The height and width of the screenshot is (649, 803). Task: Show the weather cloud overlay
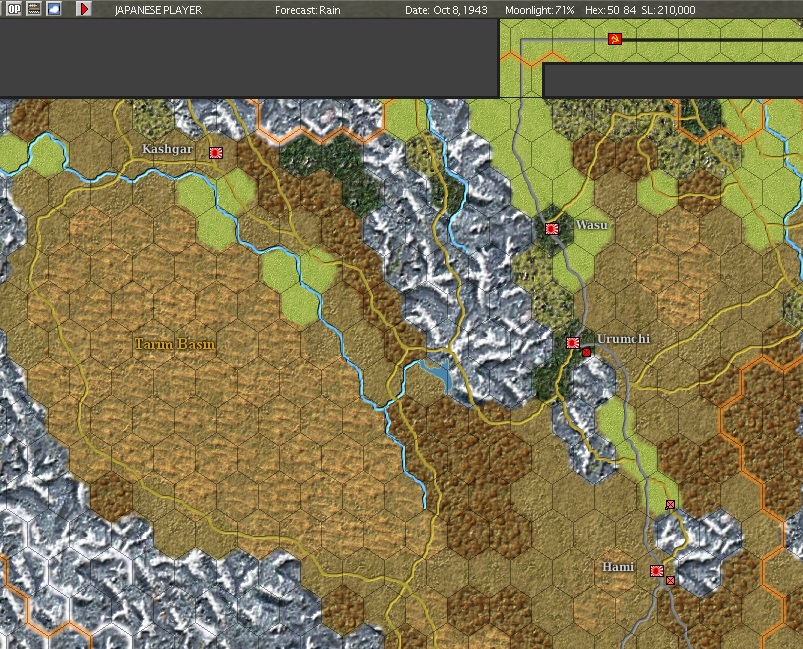click(x=54, y=9)
